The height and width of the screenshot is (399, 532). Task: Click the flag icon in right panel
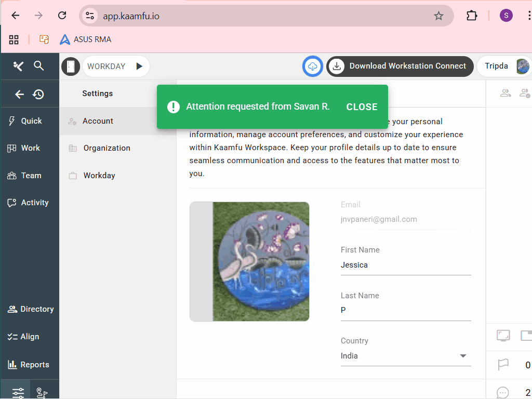[x=503, y=365]
